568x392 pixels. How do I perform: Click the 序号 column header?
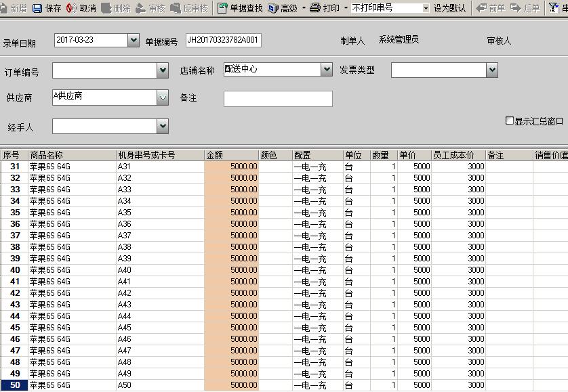14,155
